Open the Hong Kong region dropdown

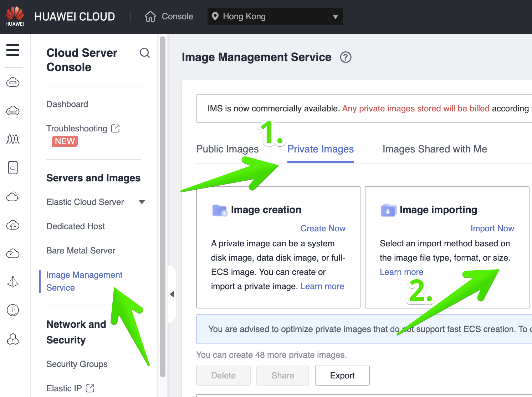click(275, 16)
